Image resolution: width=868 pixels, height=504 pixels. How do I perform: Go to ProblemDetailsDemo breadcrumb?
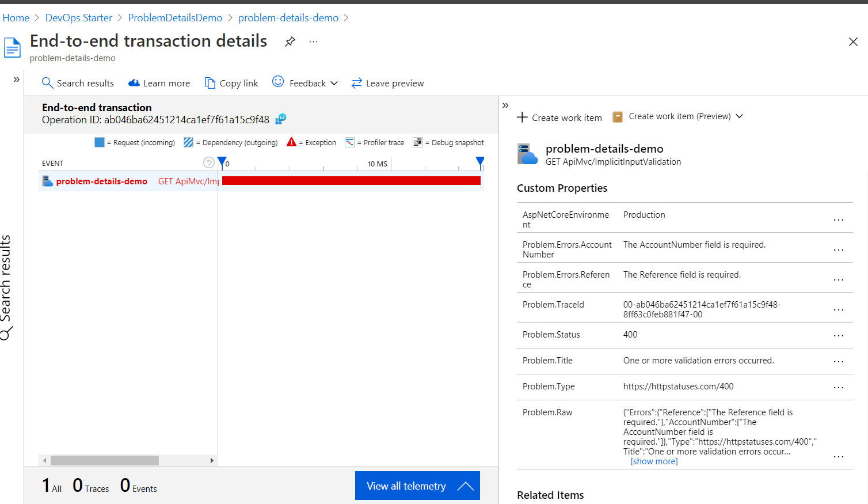click(175, 18)
